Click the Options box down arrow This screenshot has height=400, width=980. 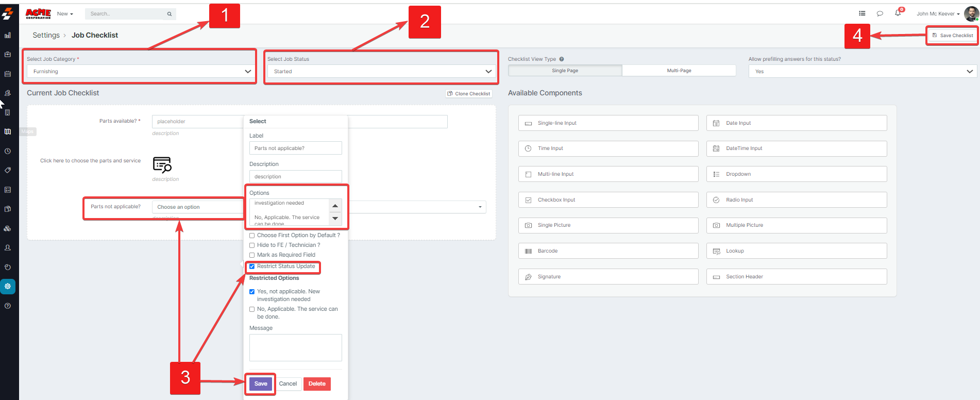click(x=335, y=219)
